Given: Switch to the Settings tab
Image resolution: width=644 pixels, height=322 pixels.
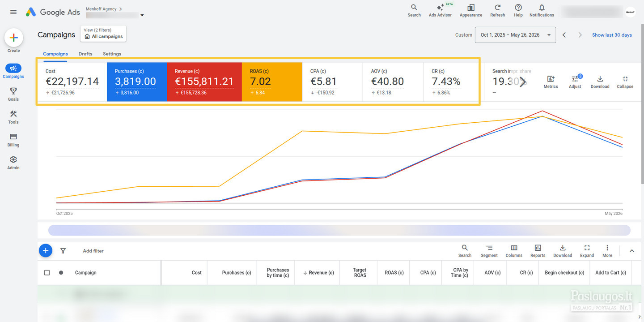Looking at the screenshot, I should [112, 54].
